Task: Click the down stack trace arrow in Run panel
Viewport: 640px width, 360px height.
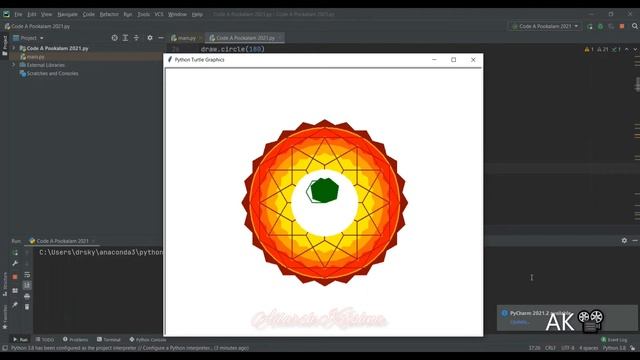Action: tap(27, 264)
